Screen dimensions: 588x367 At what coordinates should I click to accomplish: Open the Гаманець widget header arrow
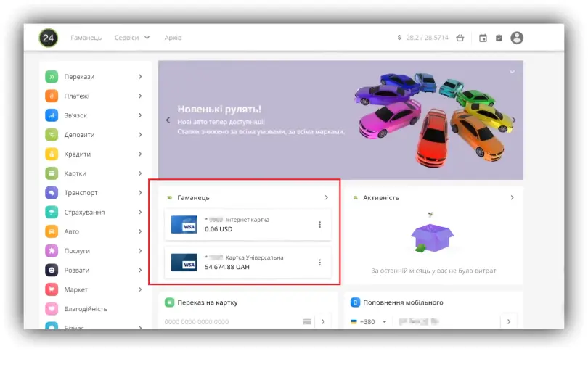pos(326,198)
